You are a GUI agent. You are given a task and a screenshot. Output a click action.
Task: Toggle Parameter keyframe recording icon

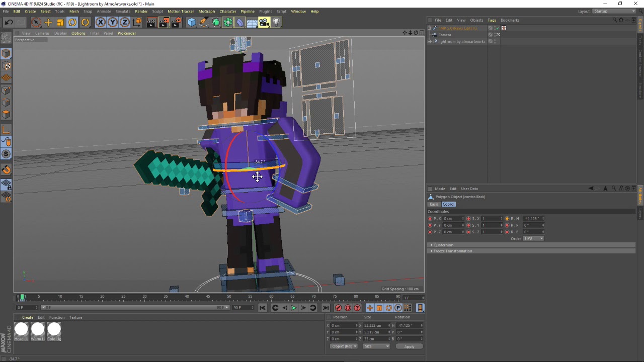click(x=398, y=308)
